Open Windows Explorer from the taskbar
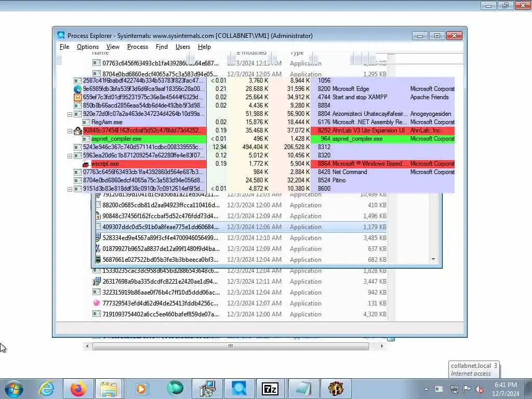532x399 pixels. (x=109, y=389)
